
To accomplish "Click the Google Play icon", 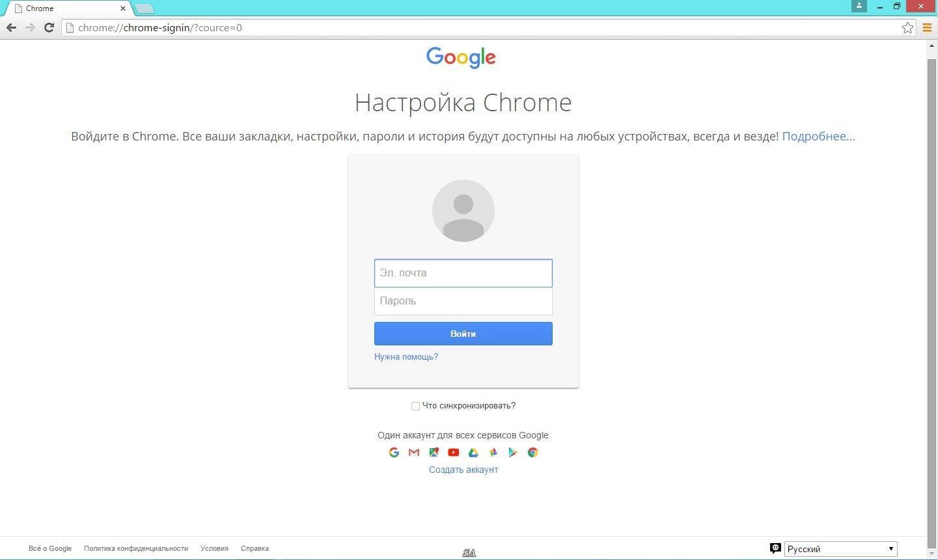I will pyautogui.click(x=513, y=452).
